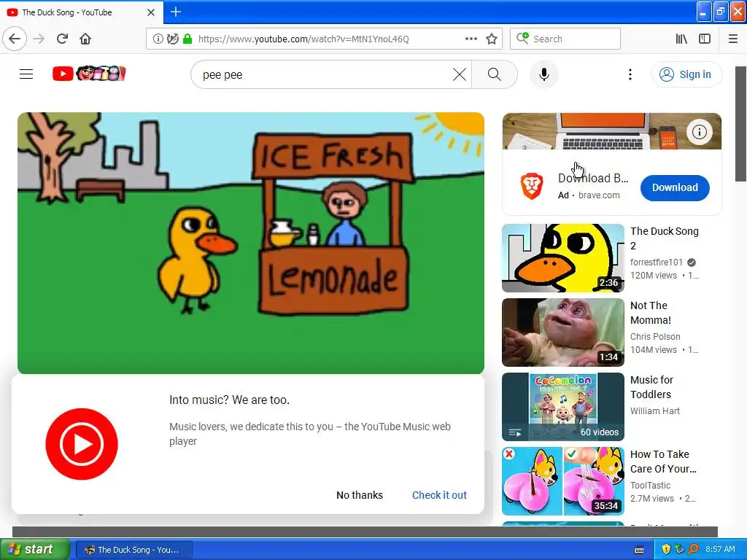
Task: Open the Firefox hamburger menu
Action: pyautogui.click(x=733, y=39)
